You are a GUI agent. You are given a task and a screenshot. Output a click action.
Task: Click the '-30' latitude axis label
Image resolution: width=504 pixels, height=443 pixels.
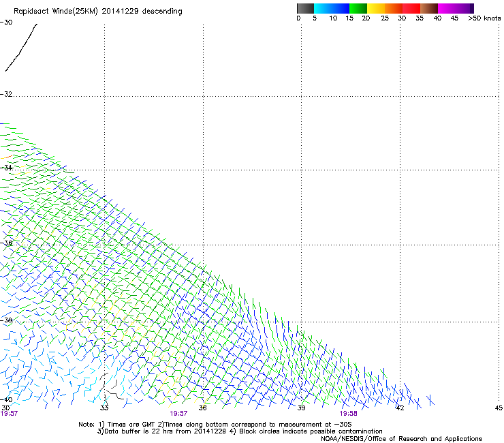coord(6,22)
